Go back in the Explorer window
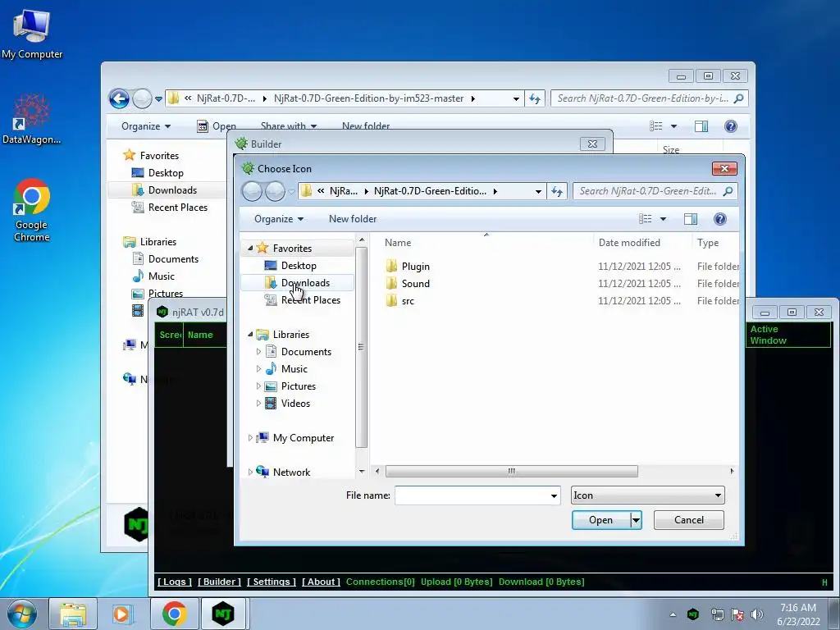The image size is (840, 630). [x=119, y=98]
